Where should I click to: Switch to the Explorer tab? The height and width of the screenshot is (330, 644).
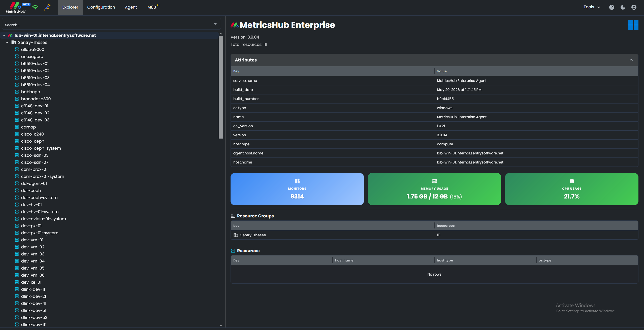pyautogui.click(x=70, y=7)
